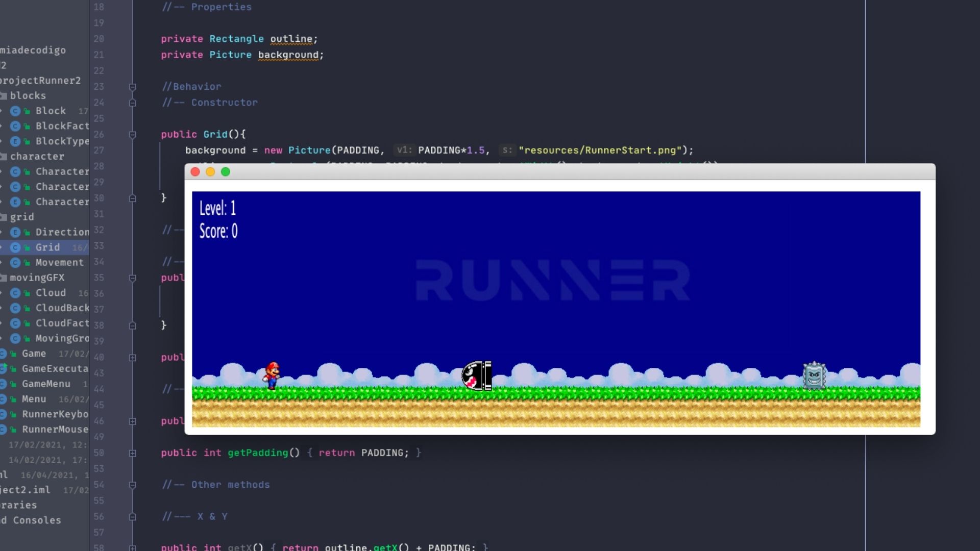
Task: Expand the folded getPadding() method
Action: [x=132, y=453]
